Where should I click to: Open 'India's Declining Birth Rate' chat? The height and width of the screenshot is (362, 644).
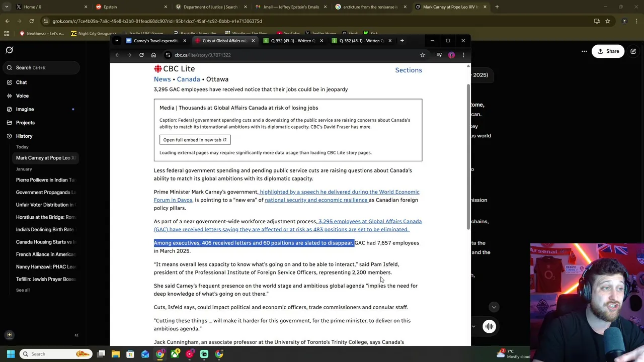45,229
